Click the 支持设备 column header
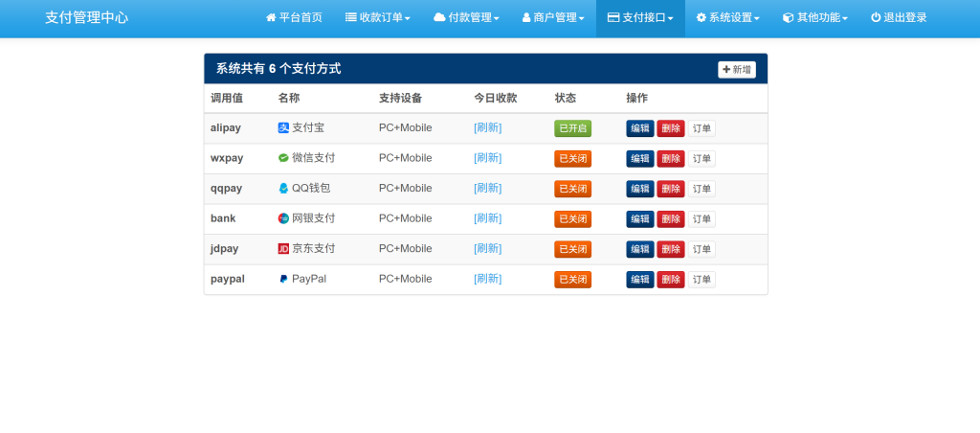 (401, 99)
